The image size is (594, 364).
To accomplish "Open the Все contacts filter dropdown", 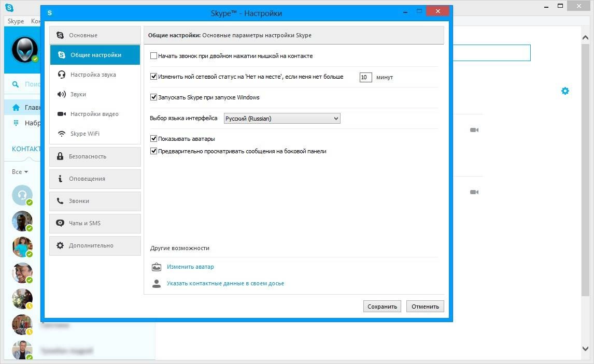I will click(x=20, y=172).
